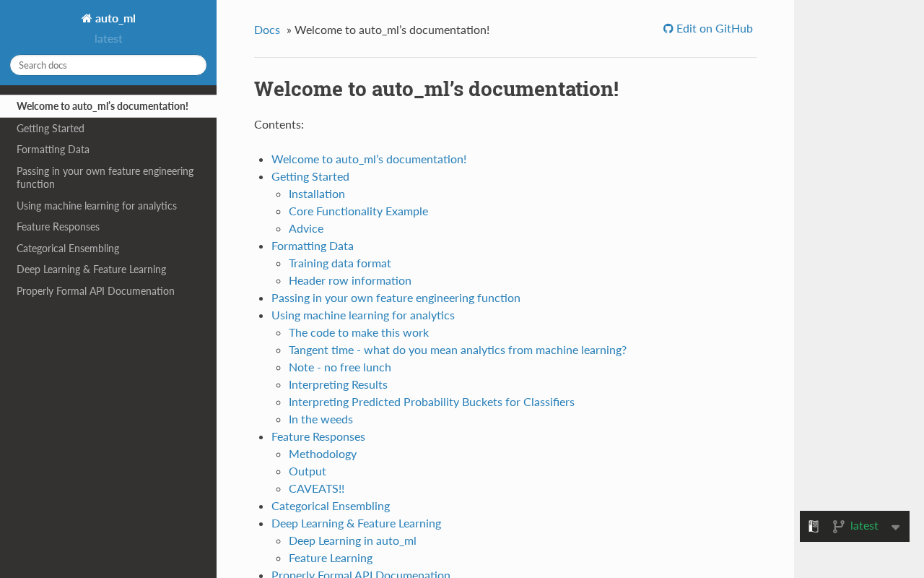Screen dimensions: 924x578
Task: Open Formatting Data in sidebar
Action: (x=108, y=150)
